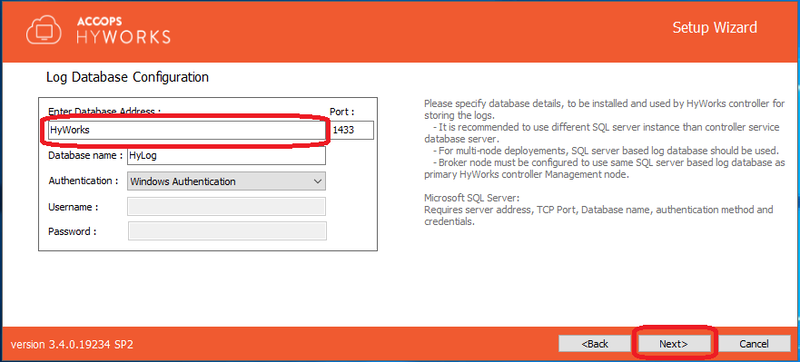The image size is (800, 362).
Task: Go to previous step with <Back button
Action: click(x=594, y=344)
